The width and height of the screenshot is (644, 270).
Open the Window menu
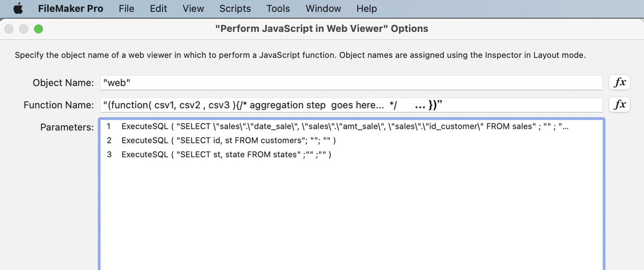click(x=323, y=9)
